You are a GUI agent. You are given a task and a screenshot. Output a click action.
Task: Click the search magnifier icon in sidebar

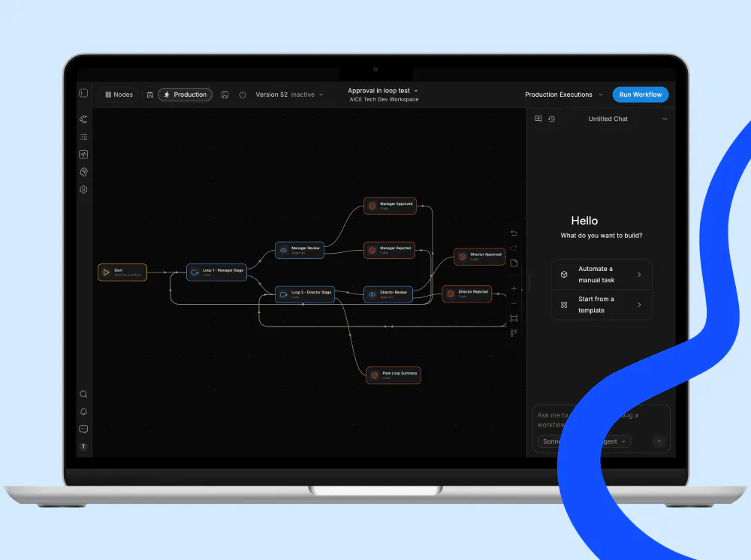pyautogui.click(x=83, y=394)
